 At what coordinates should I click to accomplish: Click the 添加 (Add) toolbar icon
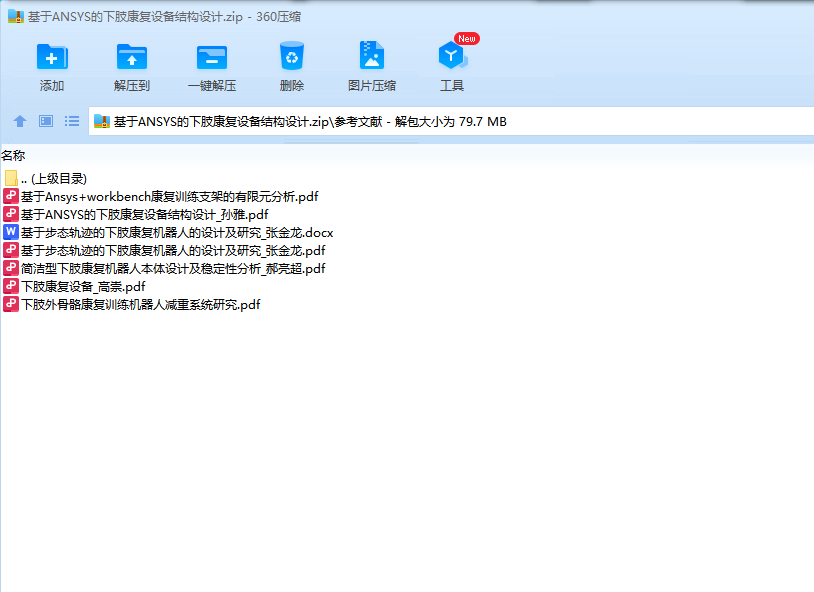click(52, 57)
